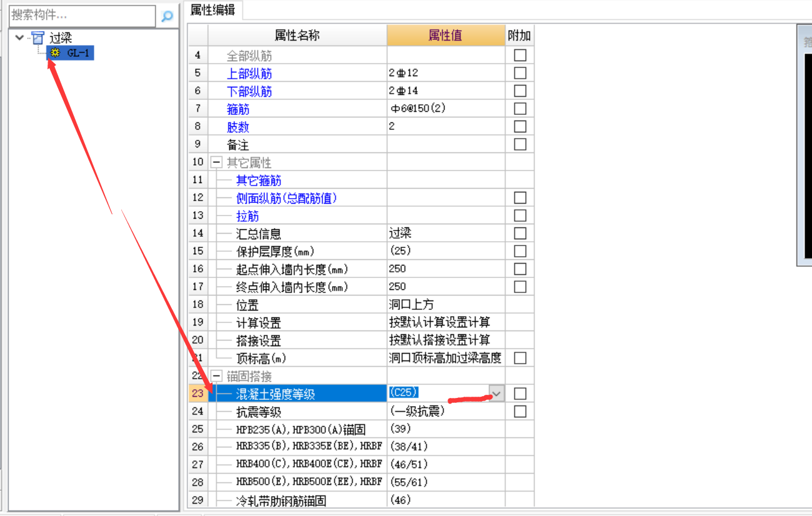Click the search magnifier icon

pos(167,16)
